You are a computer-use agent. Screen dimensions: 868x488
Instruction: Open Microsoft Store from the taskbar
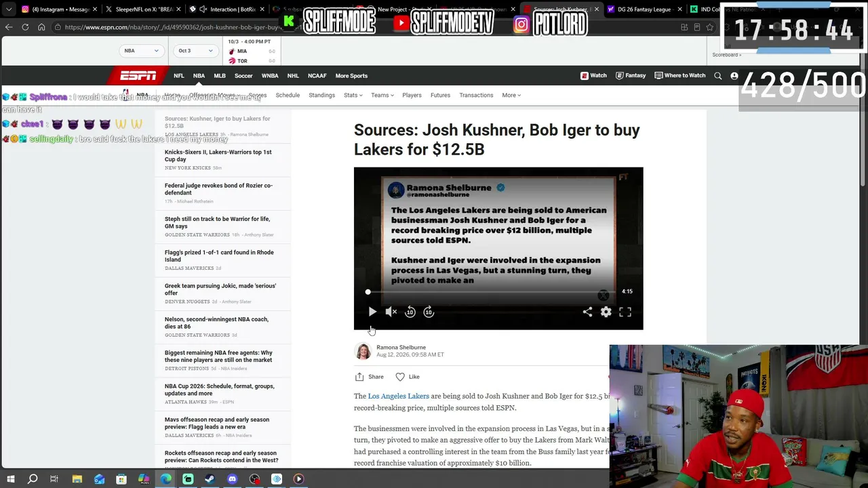pyautogui.click(x=121, y=479)
